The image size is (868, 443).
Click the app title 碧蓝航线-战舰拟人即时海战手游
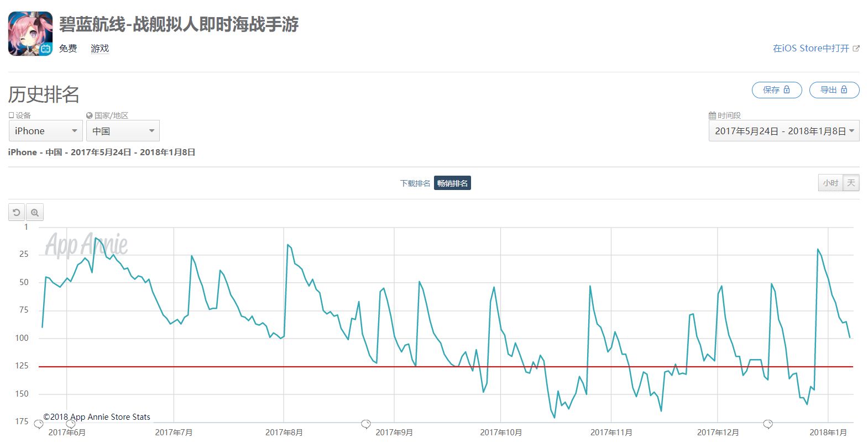[x=179, y=24]
